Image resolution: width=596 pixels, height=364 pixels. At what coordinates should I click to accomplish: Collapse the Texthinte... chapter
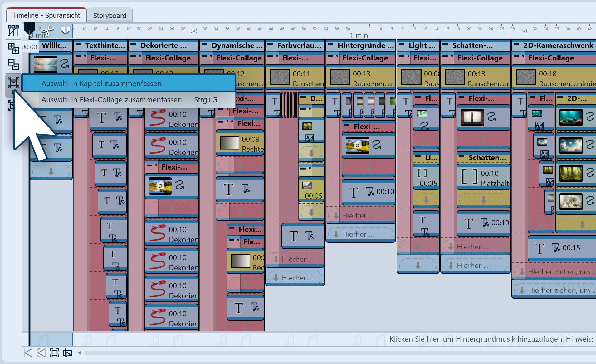click(79, 45)
